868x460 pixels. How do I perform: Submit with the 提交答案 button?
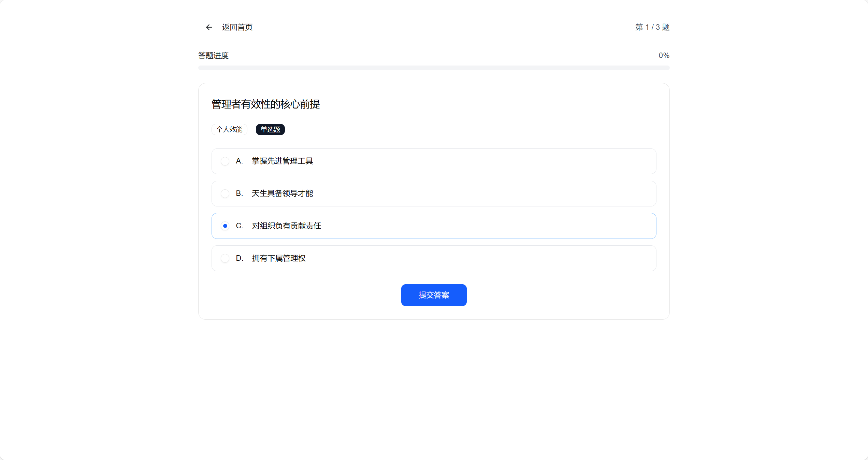pyautogui.click(x=434, y=295)
